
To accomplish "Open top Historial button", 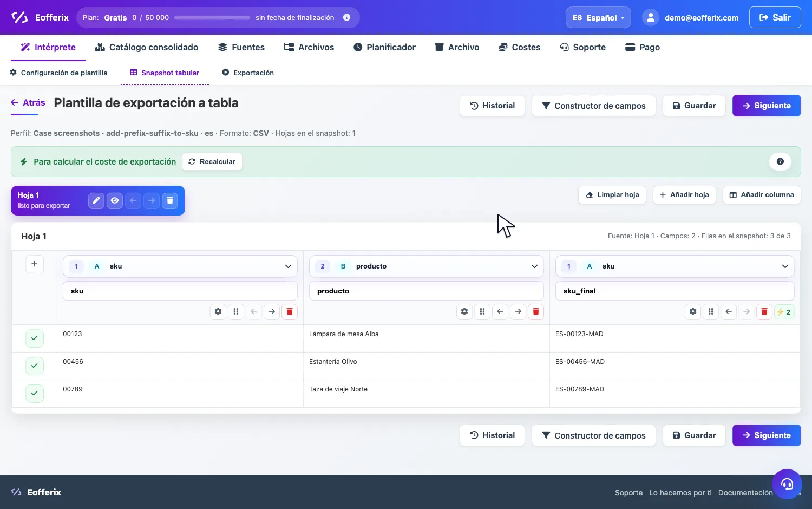I will [x=492, y=106].
